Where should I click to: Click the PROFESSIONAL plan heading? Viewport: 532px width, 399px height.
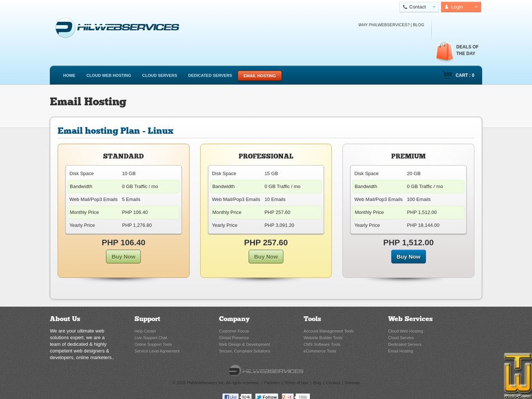click(266, 156)
